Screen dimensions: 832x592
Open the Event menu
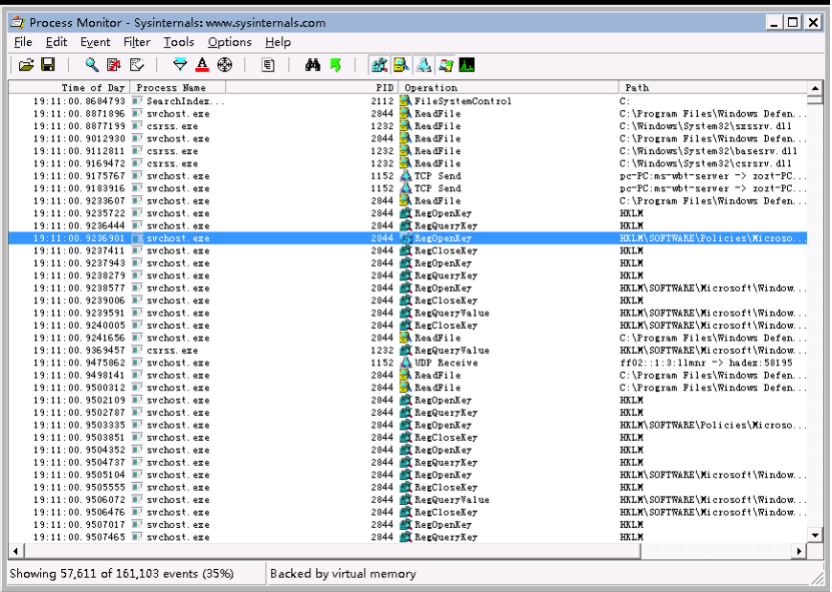click(95, 42)
